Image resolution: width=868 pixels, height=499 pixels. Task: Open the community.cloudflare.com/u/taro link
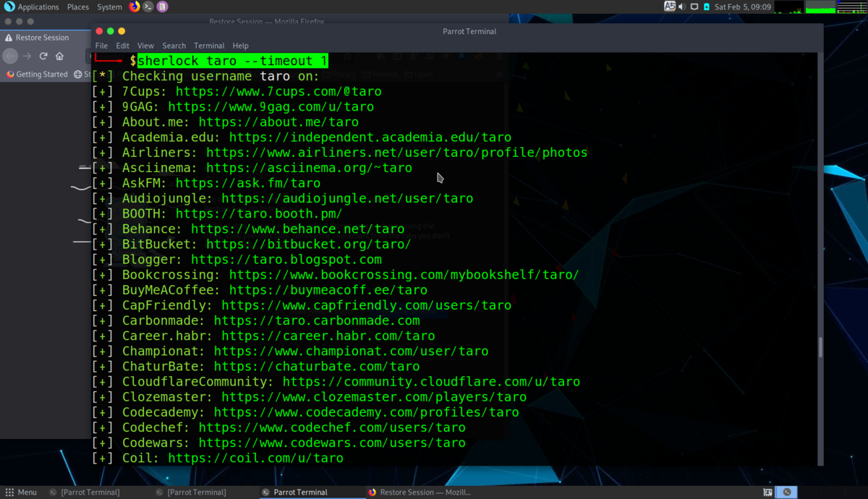click(x=432, y=382)
